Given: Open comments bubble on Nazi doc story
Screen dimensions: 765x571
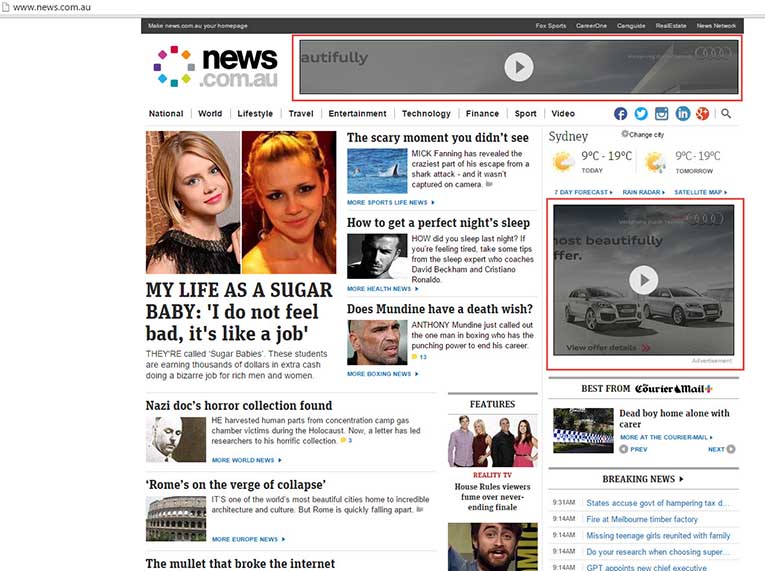Looking at the screenshot, I should tap(343, 440).
